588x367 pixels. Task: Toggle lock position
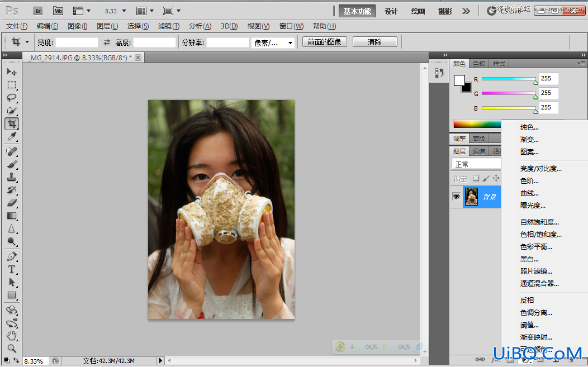(x=496, y=178)
